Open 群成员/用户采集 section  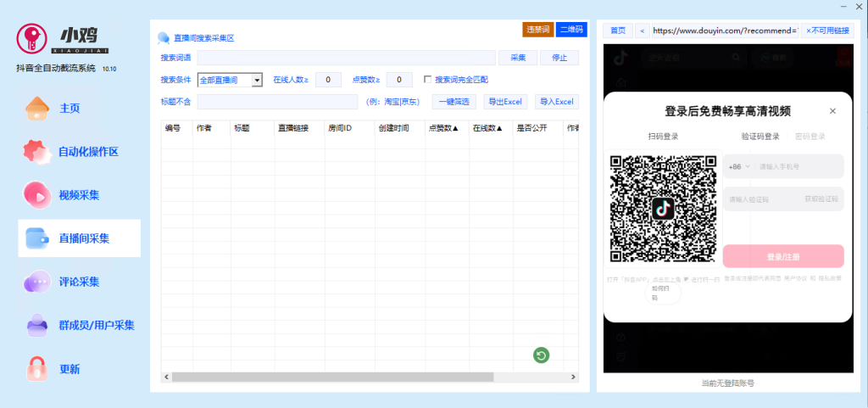click(97, 325)
